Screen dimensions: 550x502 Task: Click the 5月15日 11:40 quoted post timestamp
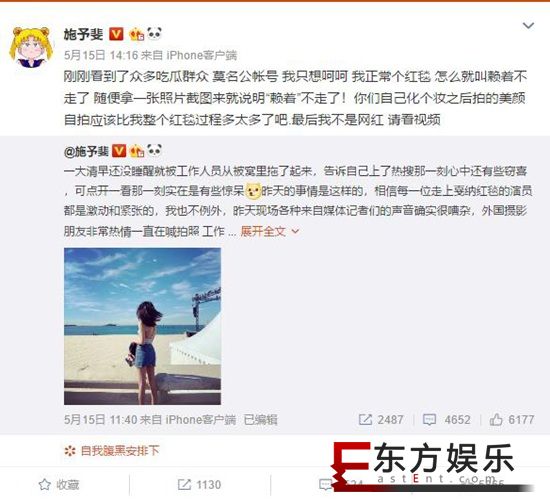click(x=100, y=420)
